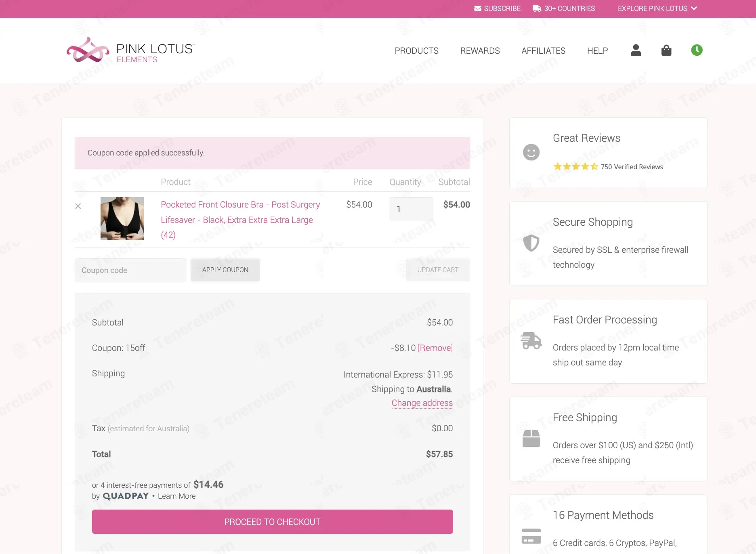The height and width of the screenshot is (554, 756).
Task: Click the envelope Subscribe icon
Action: 478,8
